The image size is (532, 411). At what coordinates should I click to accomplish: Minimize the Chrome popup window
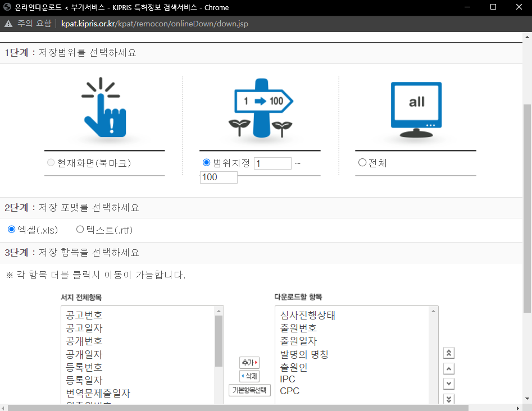point(467,7)
